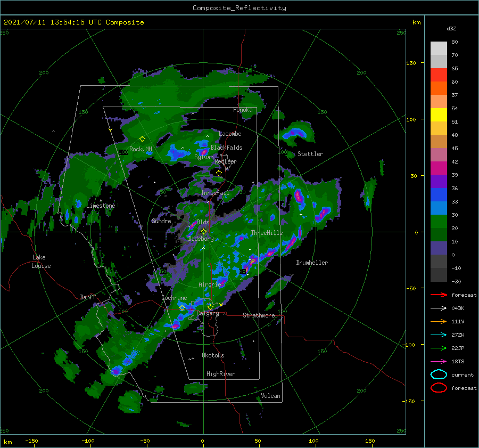Click the Composite_Reflectivity title text
The width and height of the screenshot is (479, 448).
[239, 8]
